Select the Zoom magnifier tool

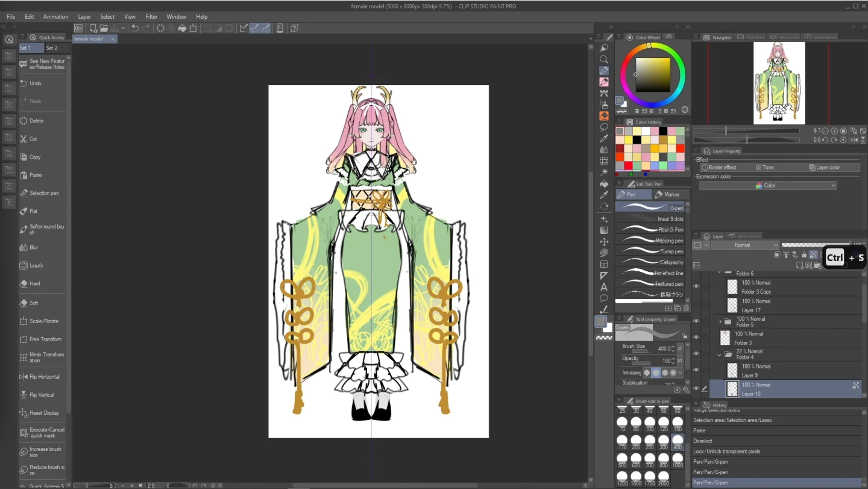point(604,60)
